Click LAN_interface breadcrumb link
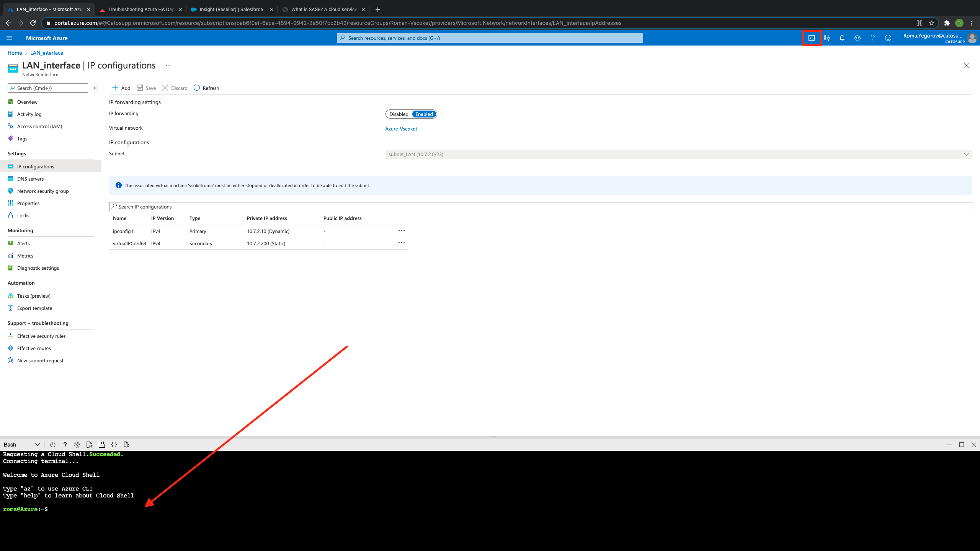 coord(47,53)
